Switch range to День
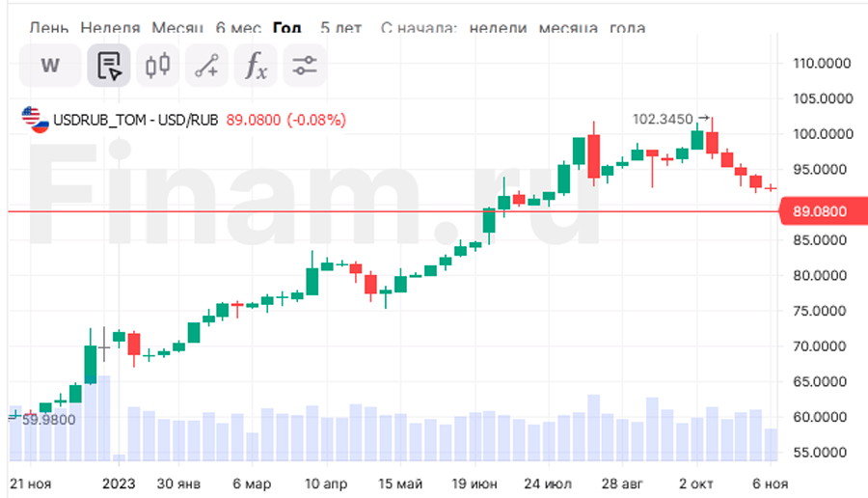 click(x=48, y=28)
